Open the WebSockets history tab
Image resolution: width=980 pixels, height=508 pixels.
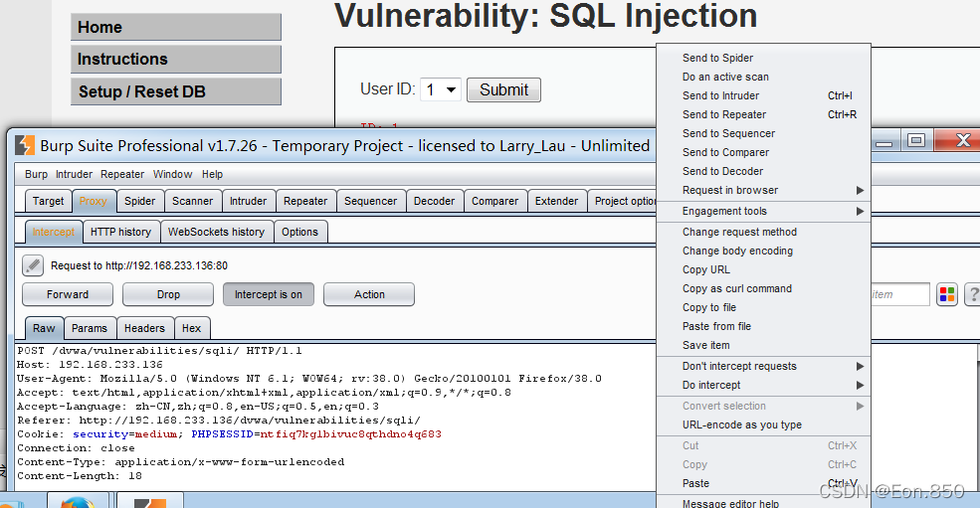(x=216, y=232)
